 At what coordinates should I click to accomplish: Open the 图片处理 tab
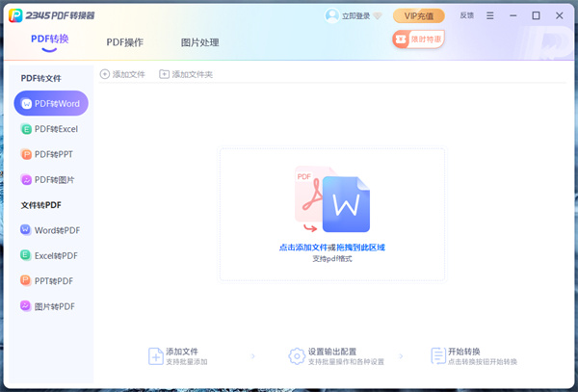pos(199,42)
